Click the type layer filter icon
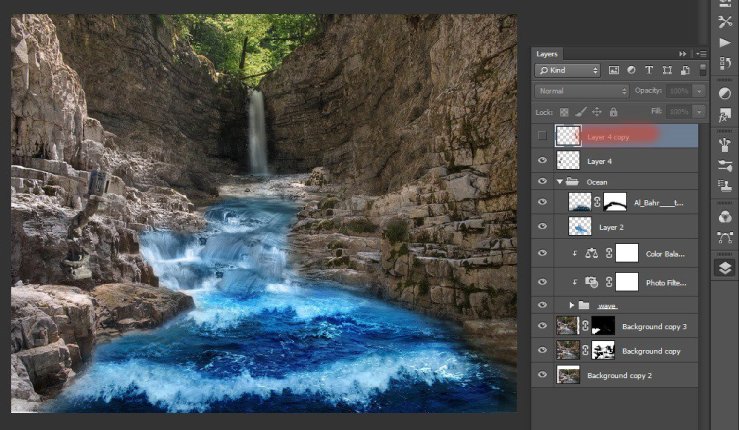This screenshot has width=739, height=430. click(648, 71)
